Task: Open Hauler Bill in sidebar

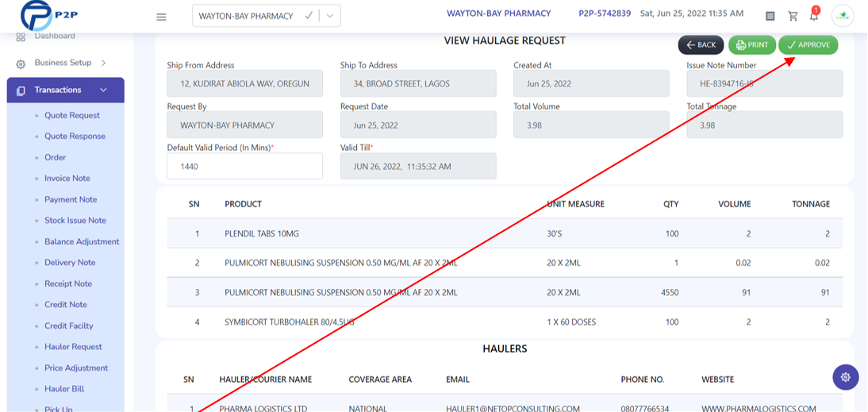Action: pyautogui.click(x=65, y=389)
